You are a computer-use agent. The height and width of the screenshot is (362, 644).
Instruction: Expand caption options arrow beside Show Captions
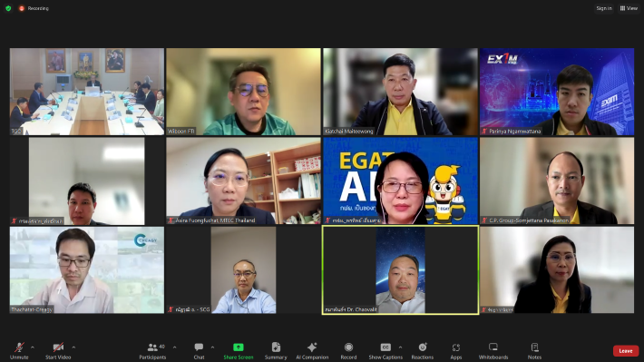click(400, 347)
